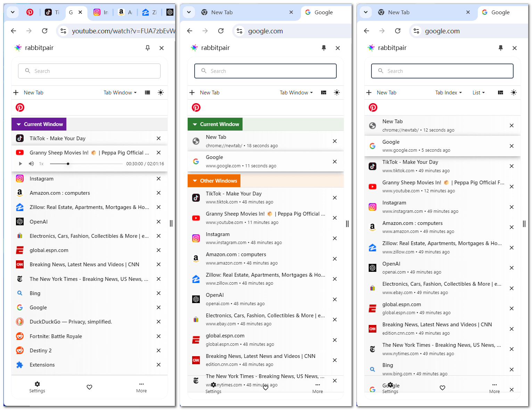Switch to the Instagram browser tab in left window

(101, 12)
